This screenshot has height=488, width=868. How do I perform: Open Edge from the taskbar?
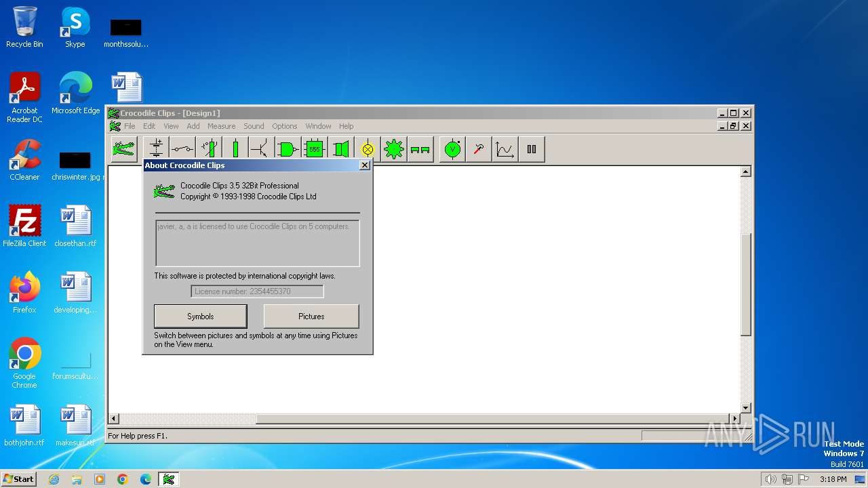[x=146, y=479]
